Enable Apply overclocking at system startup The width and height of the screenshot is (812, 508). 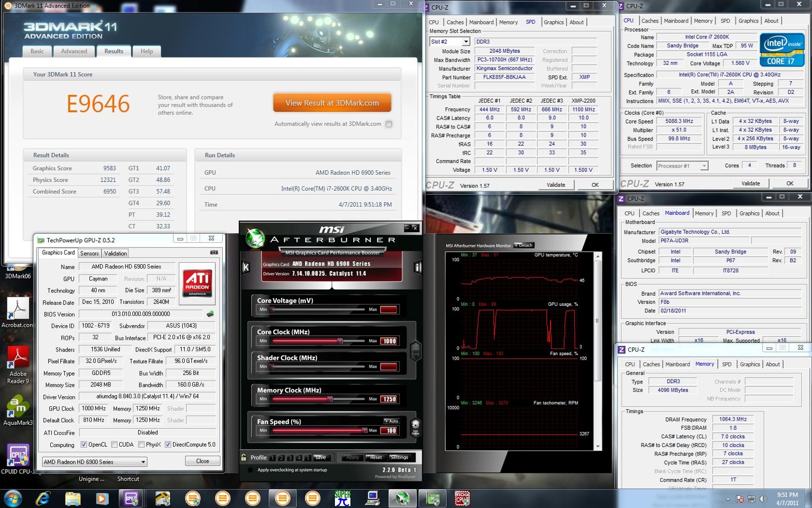coord(250,470)
